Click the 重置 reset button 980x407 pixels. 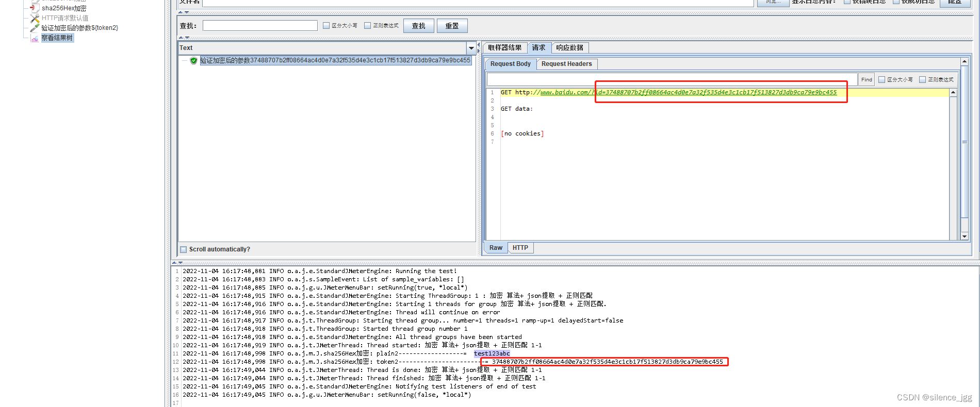tap(452, 26)
